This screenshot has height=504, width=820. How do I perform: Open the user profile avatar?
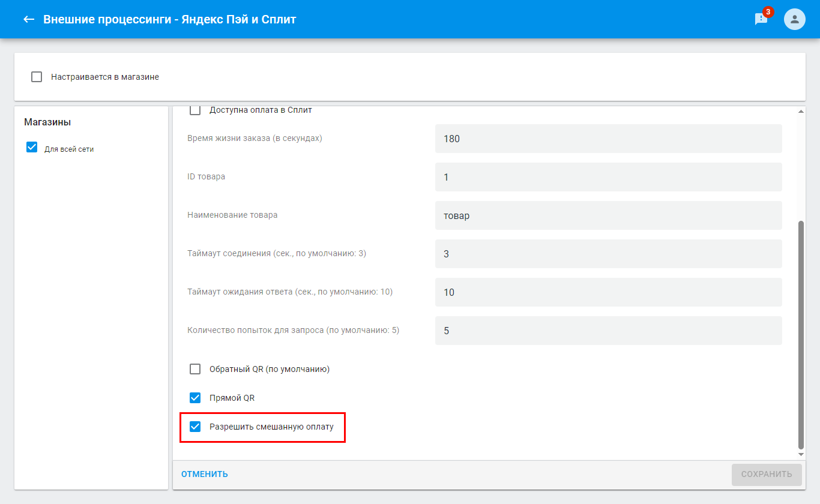click(795, 19)
